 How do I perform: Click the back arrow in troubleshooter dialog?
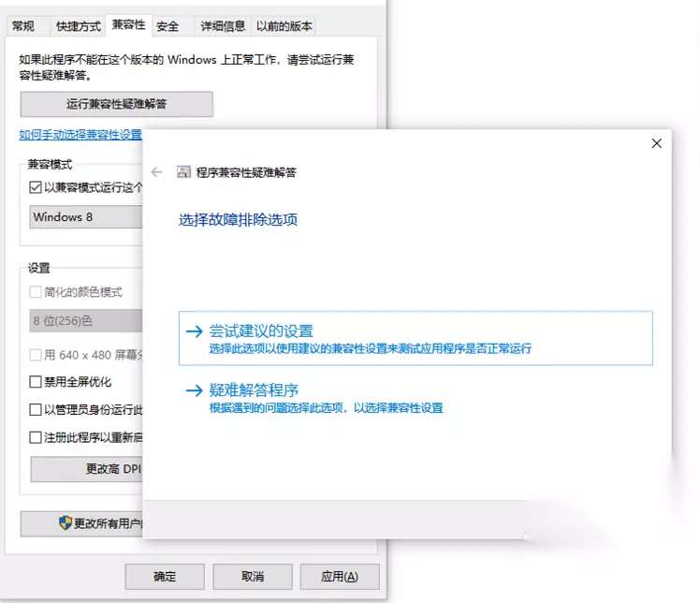point(156,172)
